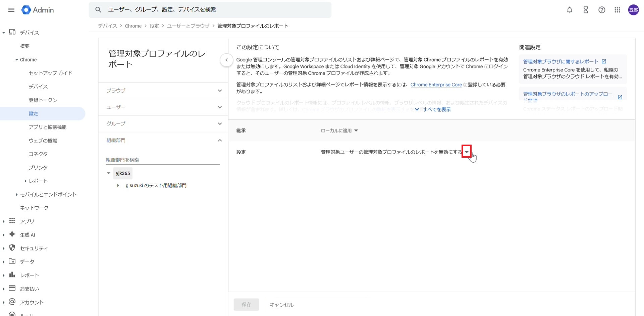Viewport: 644px width, 316px height.
Task: Select アプリと拡張機能 in the sidebar
Action: tap(48, 127)
